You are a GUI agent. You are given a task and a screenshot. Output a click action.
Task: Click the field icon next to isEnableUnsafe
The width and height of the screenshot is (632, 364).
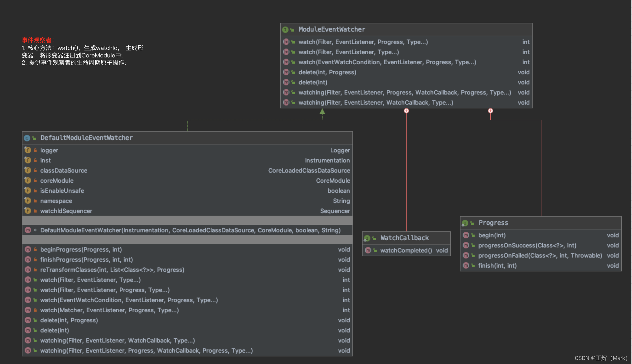(x=28, y=190)
